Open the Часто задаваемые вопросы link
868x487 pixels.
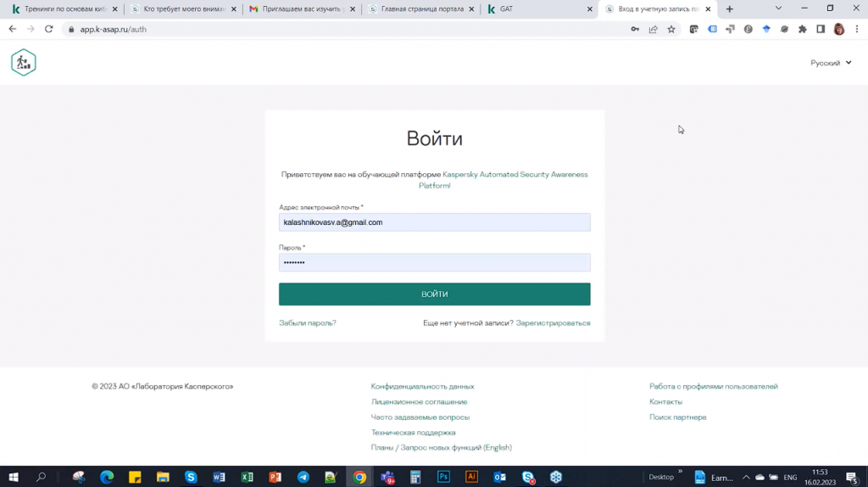point(420,417)
